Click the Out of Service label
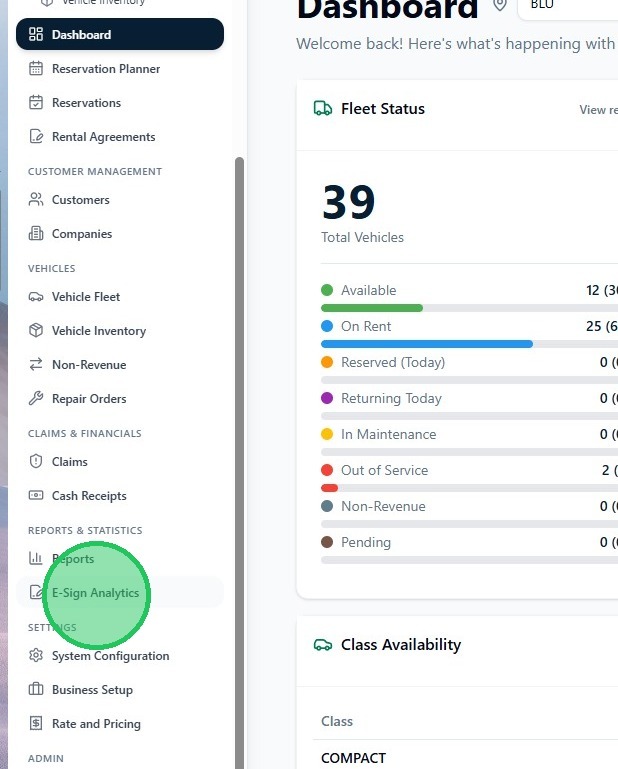Image resolution: width=618 pixels, height=769 pixels. tap(385, 470)
